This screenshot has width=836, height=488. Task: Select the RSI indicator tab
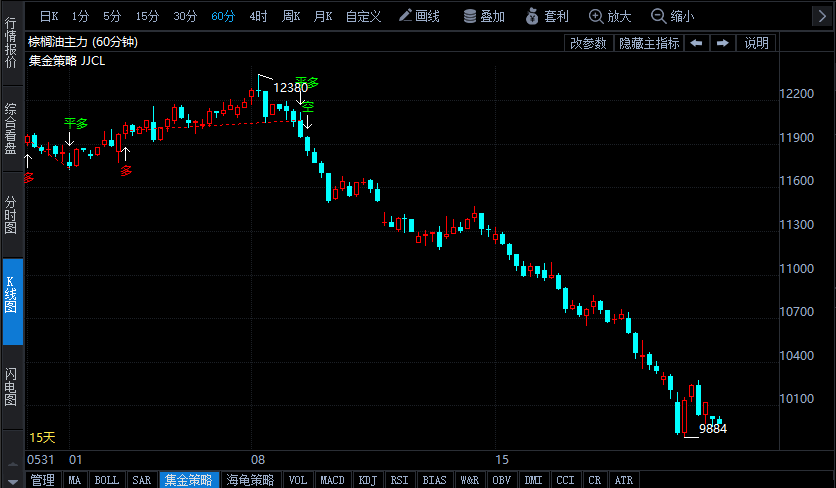[x=399, y=480]
